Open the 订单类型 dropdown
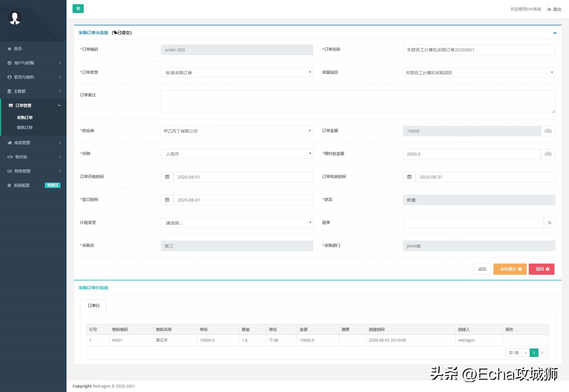The image size is (569, 392). pos(237,73)
